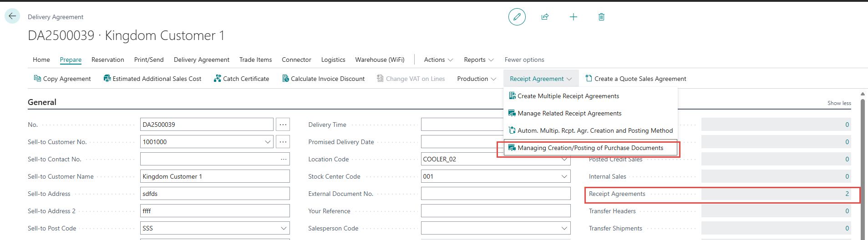Select Managing Creation/Posting of Purchase Documents
Screen dimensions: 868x240
point(590,148)
